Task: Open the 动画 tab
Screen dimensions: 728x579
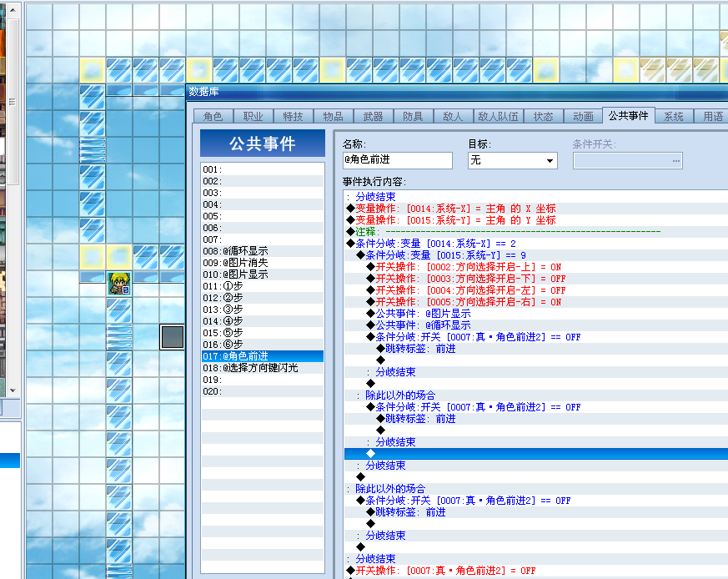Action: pos(583,116)
